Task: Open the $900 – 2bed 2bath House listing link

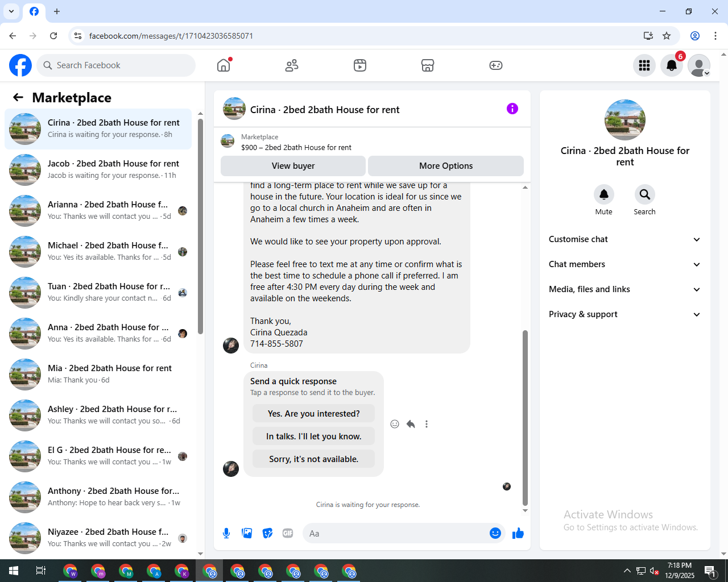Action: tap(296, 147)
